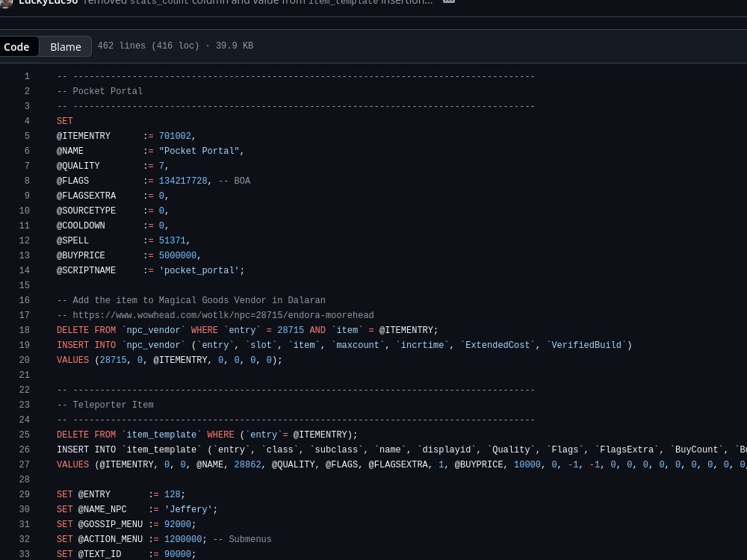Click the `item_template` name on line 25
This screenshot has height=560, width=747.
(161, 435)
